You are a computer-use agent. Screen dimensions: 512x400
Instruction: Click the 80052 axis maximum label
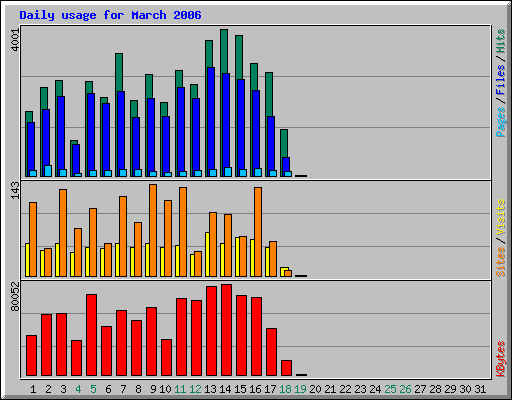pos(15,296)
